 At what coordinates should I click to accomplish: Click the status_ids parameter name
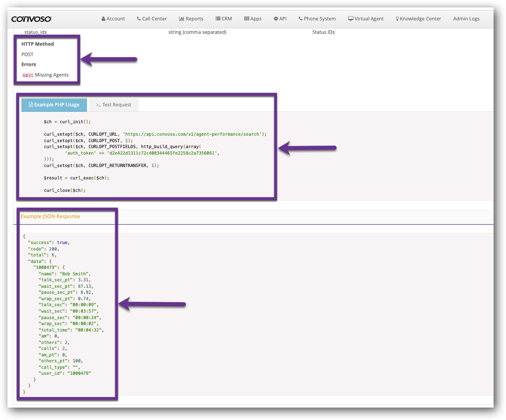(35, 32)
